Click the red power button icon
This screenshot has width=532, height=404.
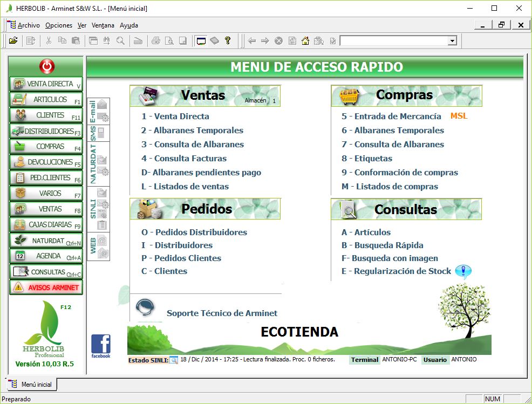point(47,66)
